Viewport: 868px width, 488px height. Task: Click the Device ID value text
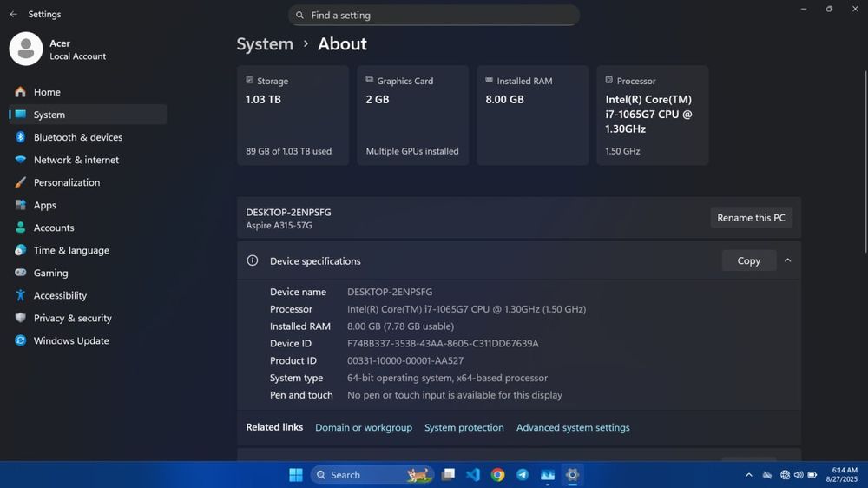pos(443,344)
